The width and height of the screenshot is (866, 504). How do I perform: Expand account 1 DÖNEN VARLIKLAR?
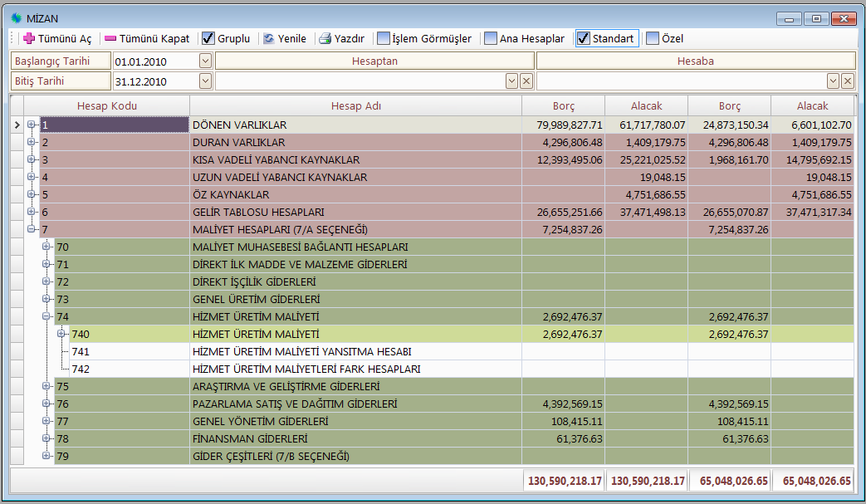click(x=32, y=125)
